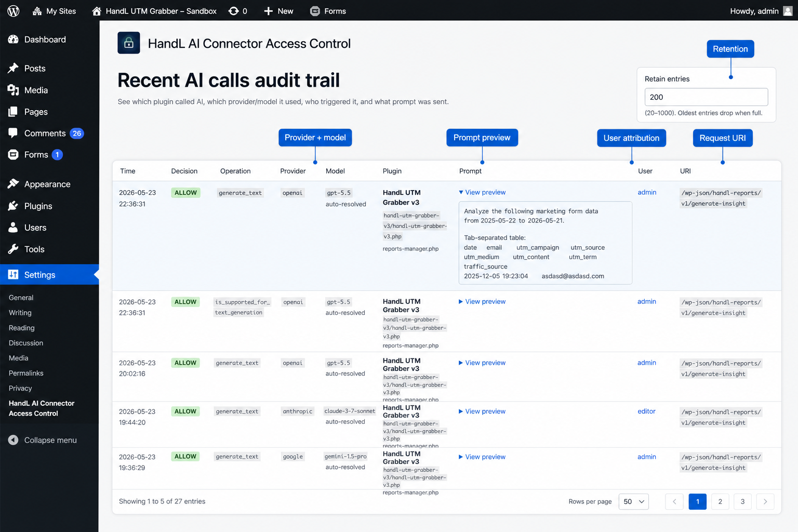Viewport: 798px width, 532px height.
Task: Click 'Showing 1 to 5 of 27 entries'
Action: point(162,501)
